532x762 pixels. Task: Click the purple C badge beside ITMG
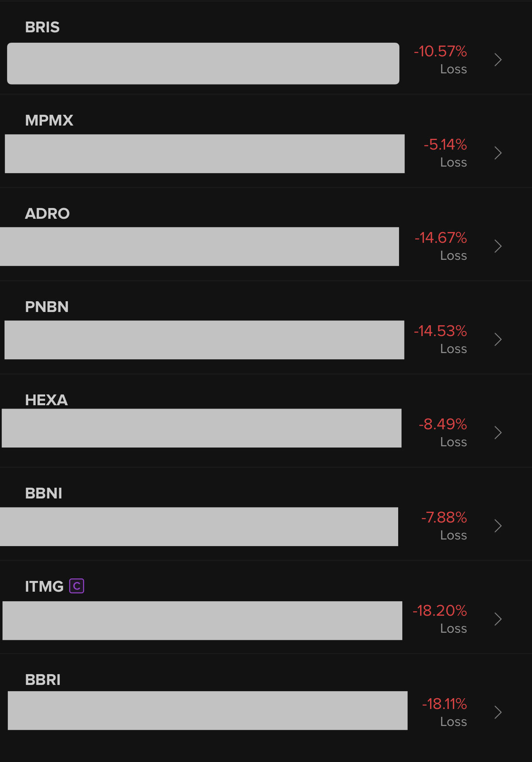(x=77, y=586)
